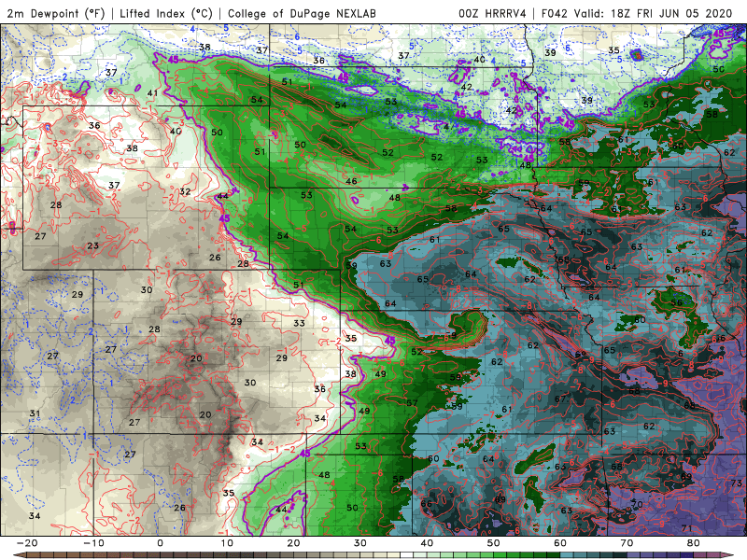Click the dewpoint value '31' on the map
The image size is (747, 560).
coord(35,413)
